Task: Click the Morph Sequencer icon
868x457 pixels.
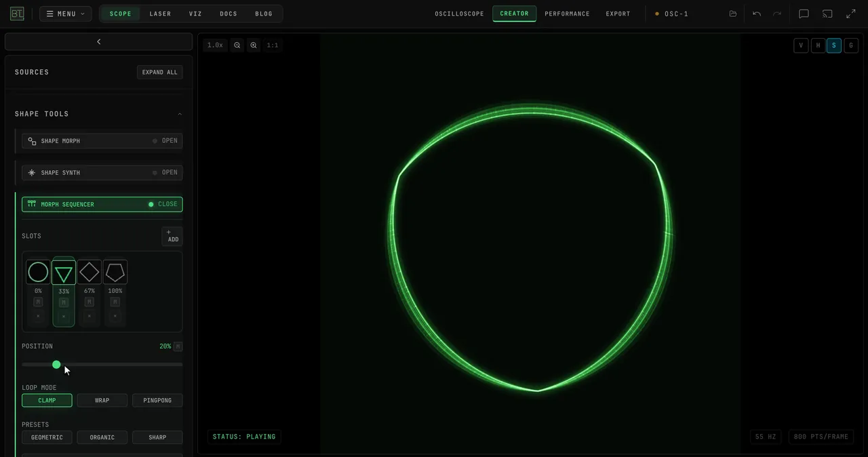Action: (x=32, y=204)
